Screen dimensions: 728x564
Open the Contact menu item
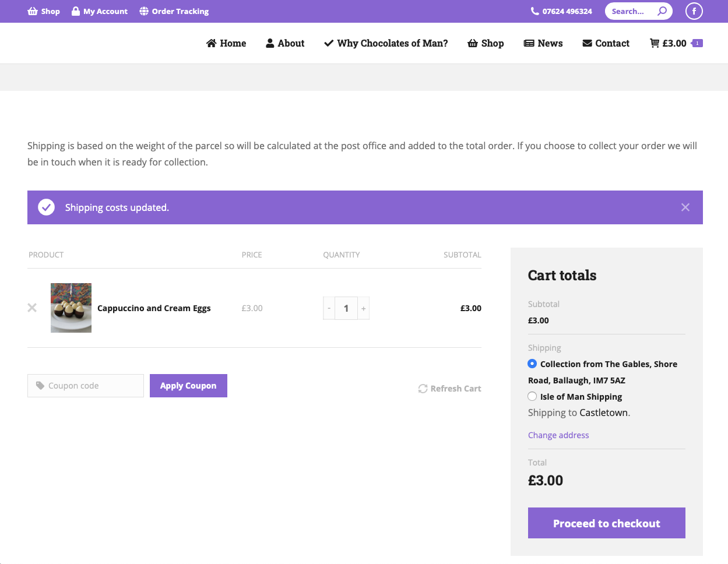[x=606, y=43]
